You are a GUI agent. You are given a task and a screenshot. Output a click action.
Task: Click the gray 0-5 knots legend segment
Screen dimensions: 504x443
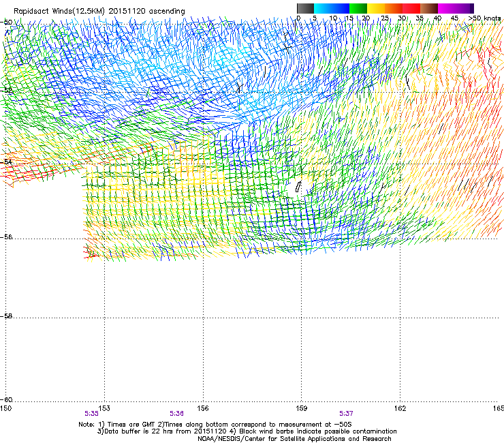coord(305,8)
